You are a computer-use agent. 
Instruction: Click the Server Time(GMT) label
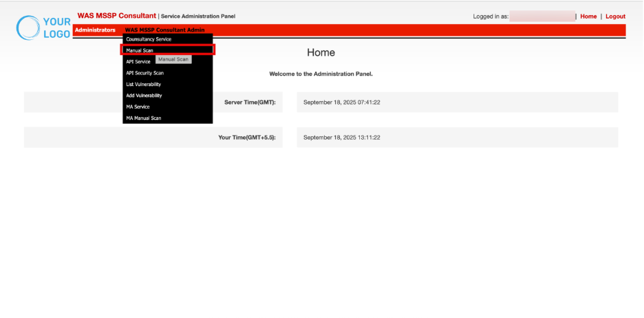(250, 103)
